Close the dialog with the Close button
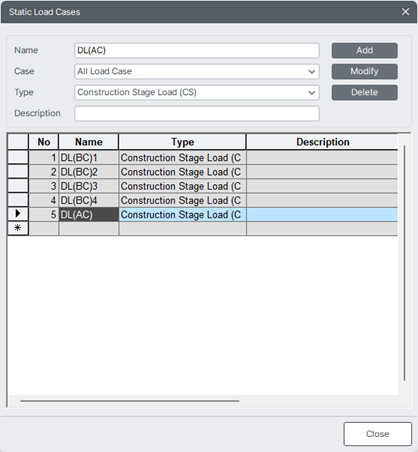The width and height of the screenshot is (418, 452). pos(377,434)
